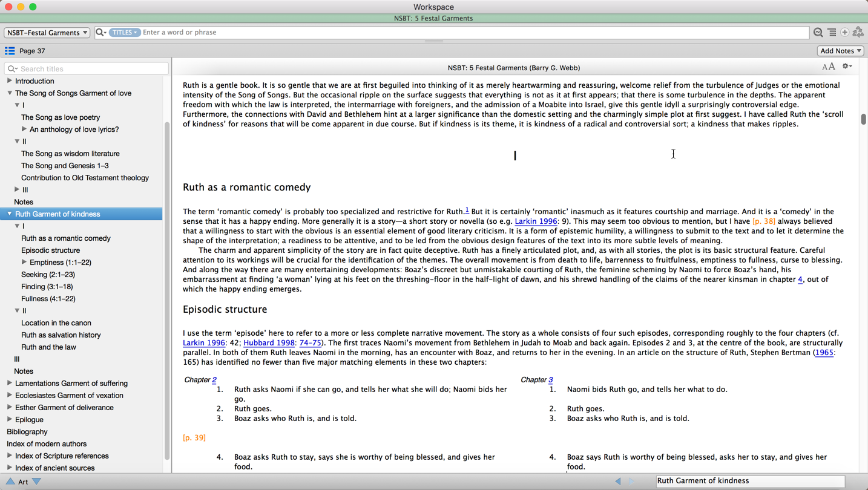Open Index of modern authors
The image size is (868, 490).
(x=47, y=444)
